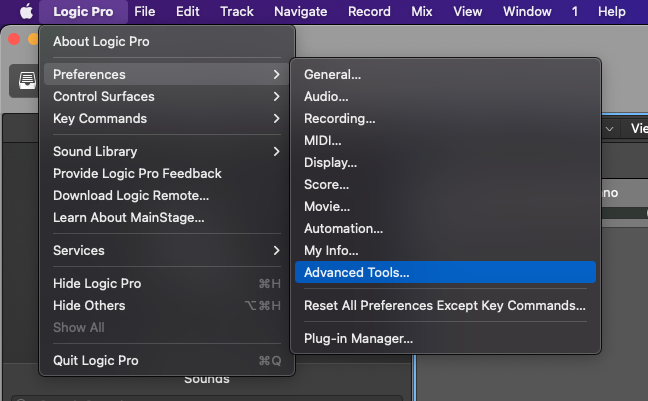
Task: Open the Navigate menu
Action: (300, 12)
